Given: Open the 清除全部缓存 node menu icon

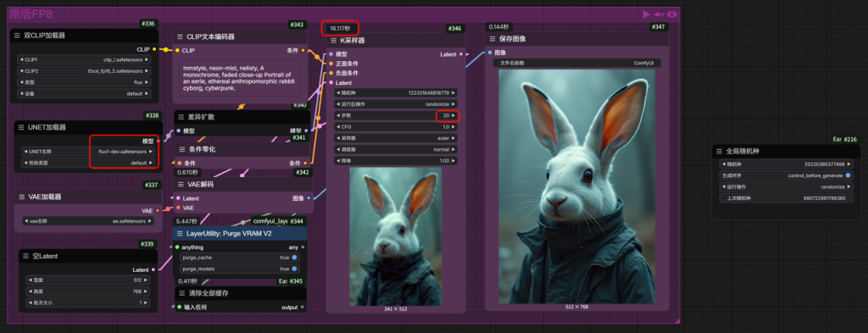Looking at the screenshot, I should pos(182,294).
